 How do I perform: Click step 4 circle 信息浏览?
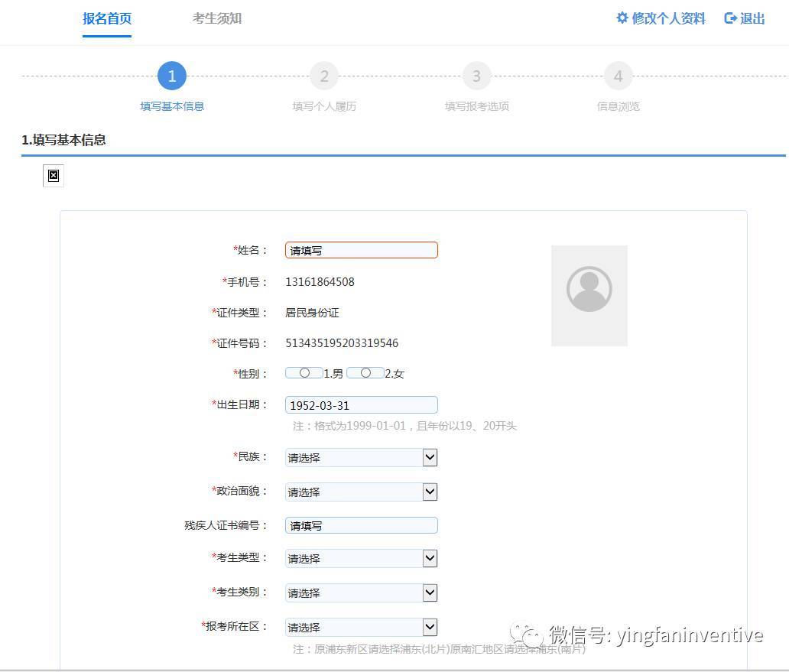[618, 76]
